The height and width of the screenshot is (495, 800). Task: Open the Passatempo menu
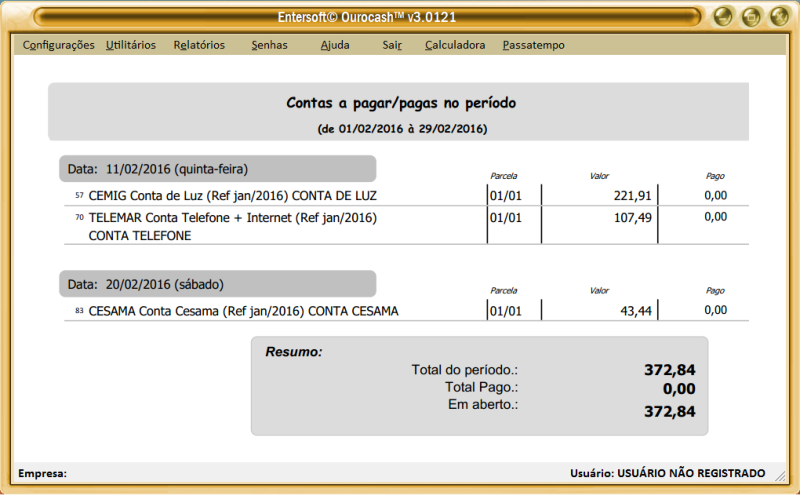click(x=534, y=45)
